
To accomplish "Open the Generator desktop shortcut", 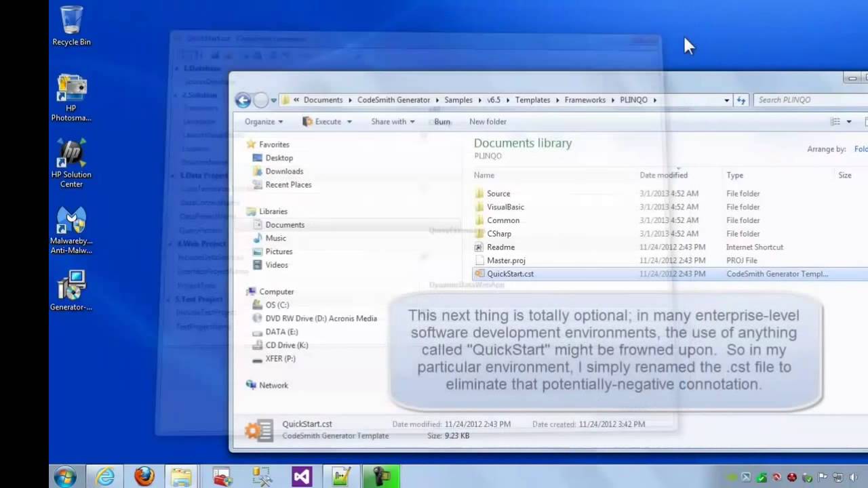I will click(71, 291).
